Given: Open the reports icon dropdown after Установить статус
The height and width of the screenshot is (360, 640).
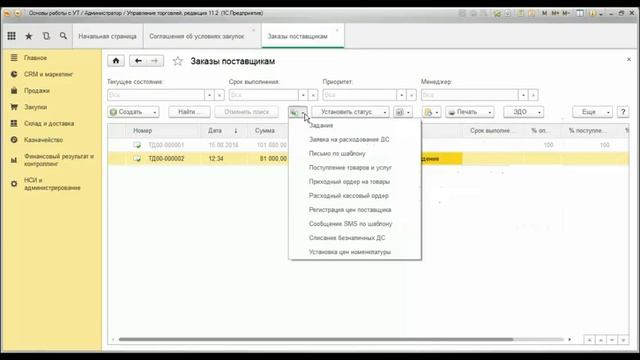Looking at the screenshot, I should [x=403, y=112].
